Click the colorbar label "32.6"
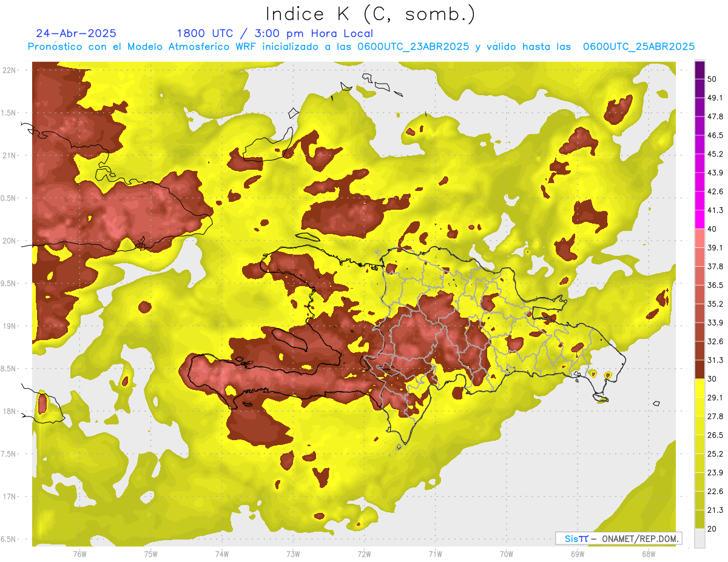Image resolution: width=728 pixels, height=562 pixels. coord(715,341)
